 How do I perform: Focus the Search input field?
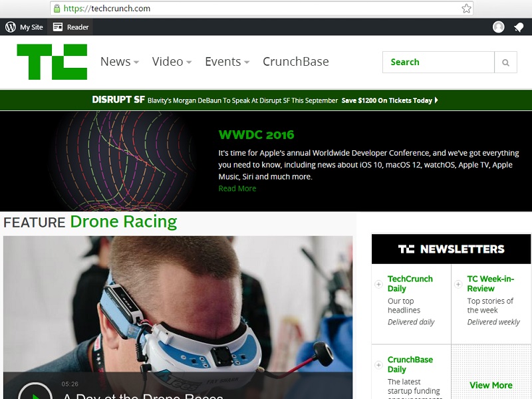[x=438, y=62]
